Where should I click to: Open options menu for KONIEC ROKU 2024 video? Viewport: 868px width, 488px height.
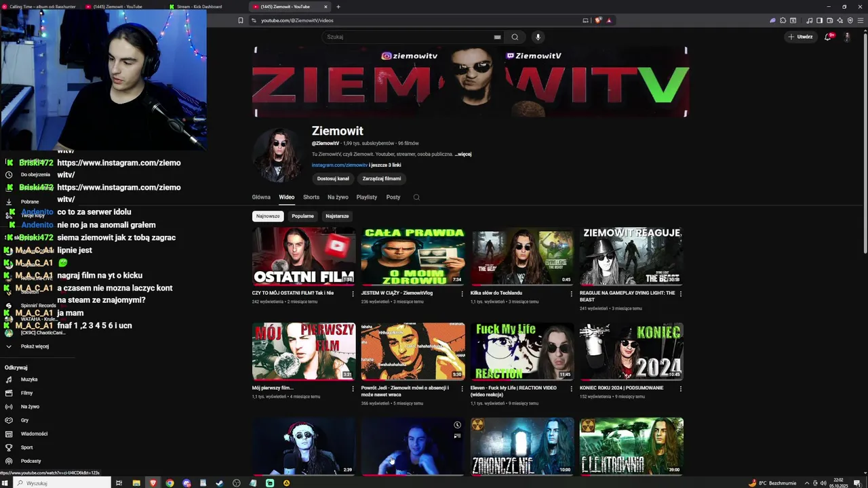point(680,388)
